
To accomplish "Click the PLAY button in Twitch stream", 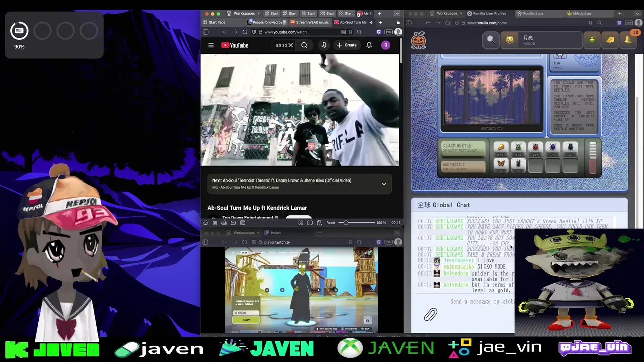I will pos(246,320).
